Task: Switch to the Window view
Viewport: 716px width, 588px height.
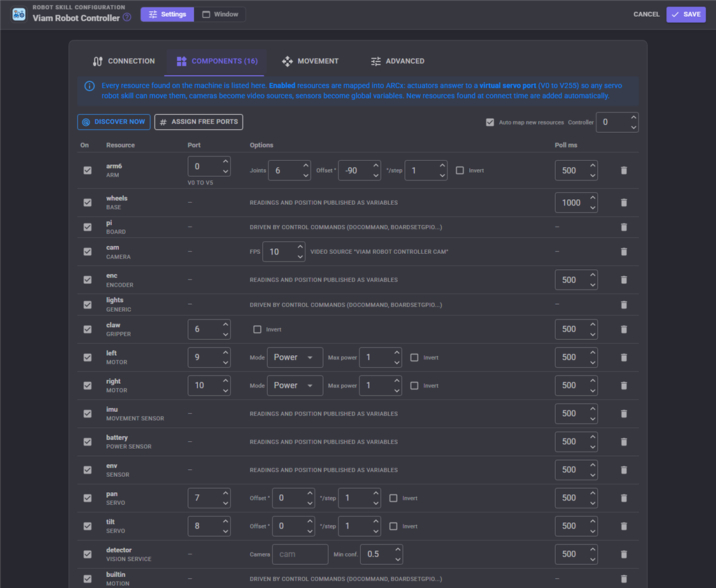Action: click(220, 14)
